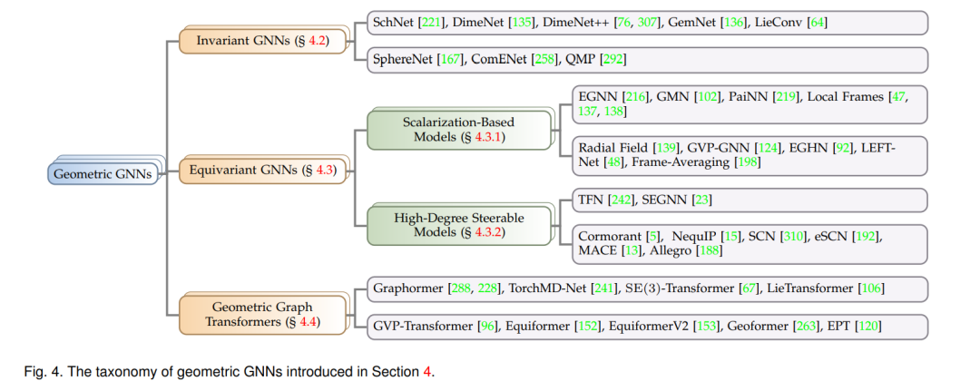This screenshot has width=980, height=391.
Task: Click the Fig. 4. caption label
Action: pyautogui.click(x=43, y=372)
